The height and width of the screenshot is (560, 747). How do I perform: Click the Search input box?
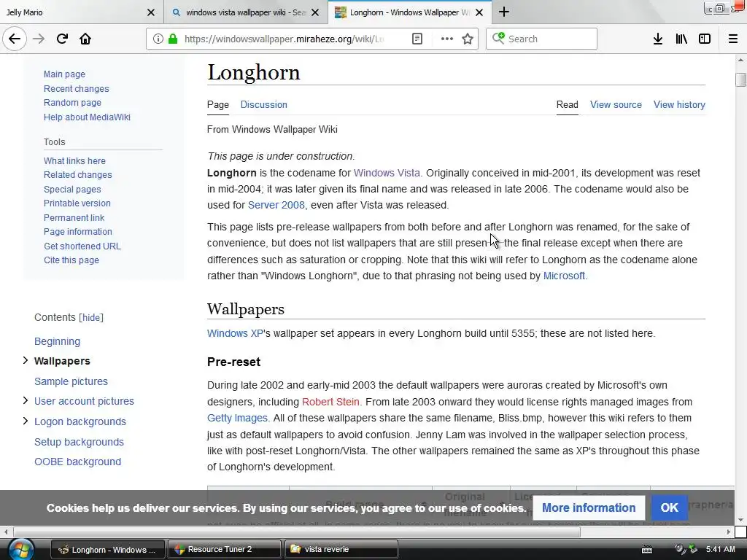coord(541,39)
